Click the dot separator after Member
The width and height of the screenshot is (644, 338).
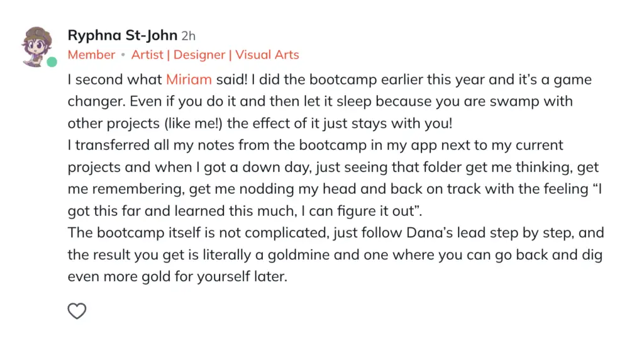click(x=123, y=55)
